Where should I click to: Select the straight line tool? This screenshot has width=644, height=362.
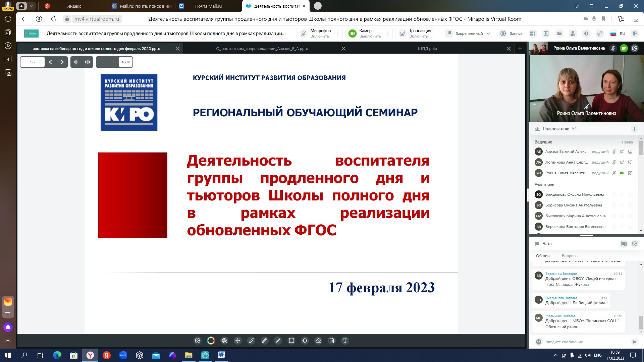tap(278, 341)
